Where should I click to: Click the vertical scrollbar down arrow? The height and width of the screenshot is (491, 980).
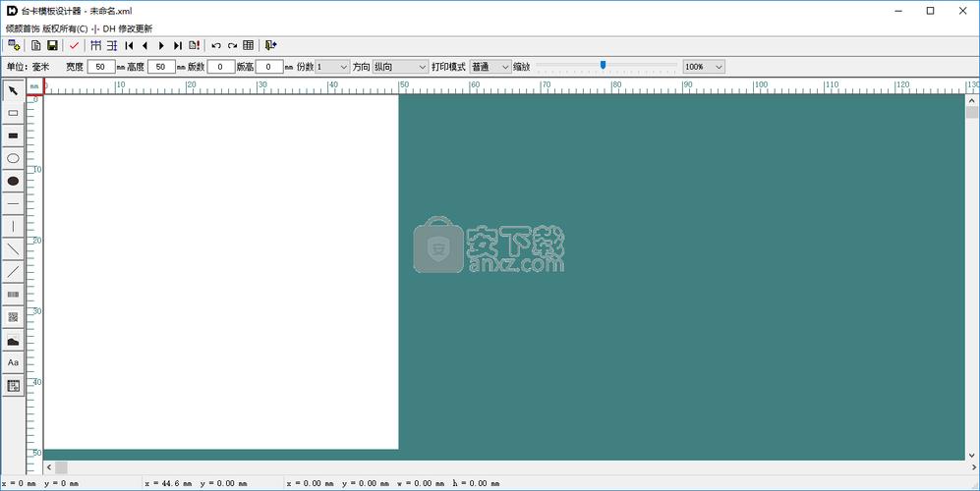(x=972, y=455)
